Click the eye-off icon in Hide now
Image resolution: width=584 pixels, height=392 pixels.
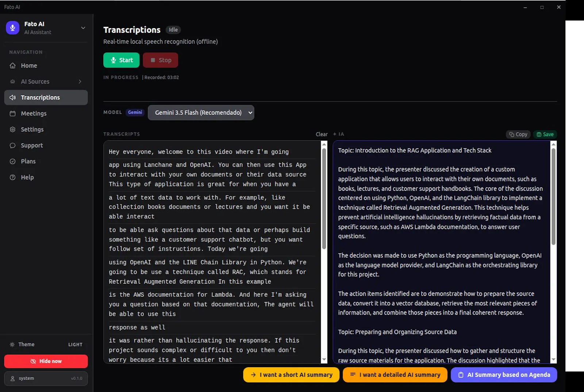(x=33, y=361)
